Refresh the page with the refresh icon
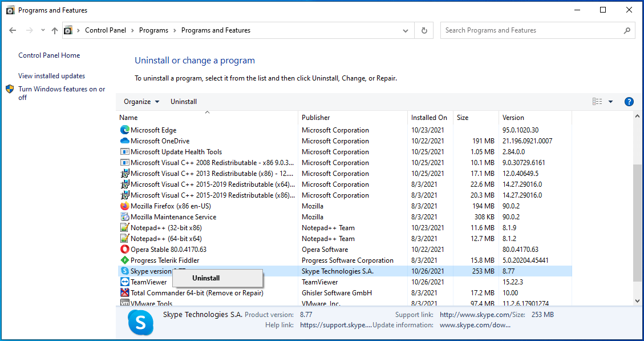The width and height of the screenshot is (644, 341). point(424,30)
